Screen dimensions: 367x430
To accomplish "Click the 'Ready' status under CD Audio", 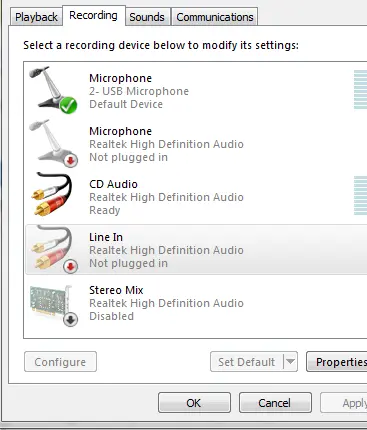I will (x=105, y=210).
